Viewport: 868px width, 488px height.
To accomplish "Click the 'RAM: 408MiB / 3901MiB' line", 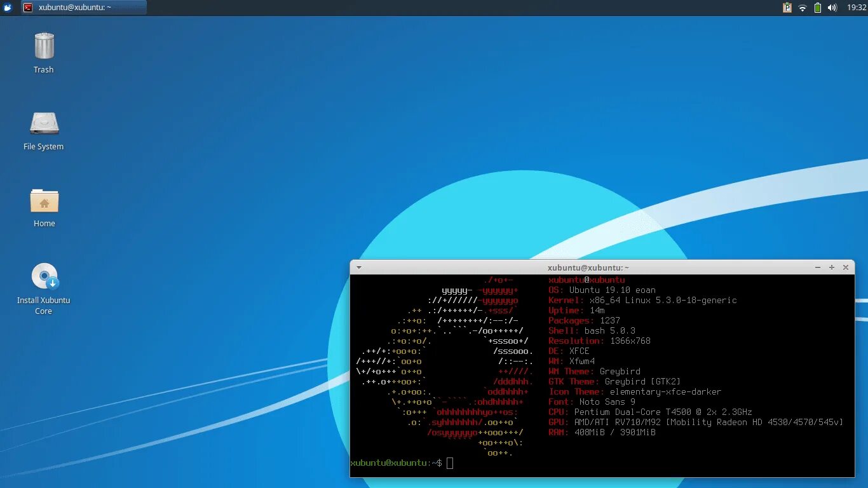I will pyautogui.click(x=602, y=432).
